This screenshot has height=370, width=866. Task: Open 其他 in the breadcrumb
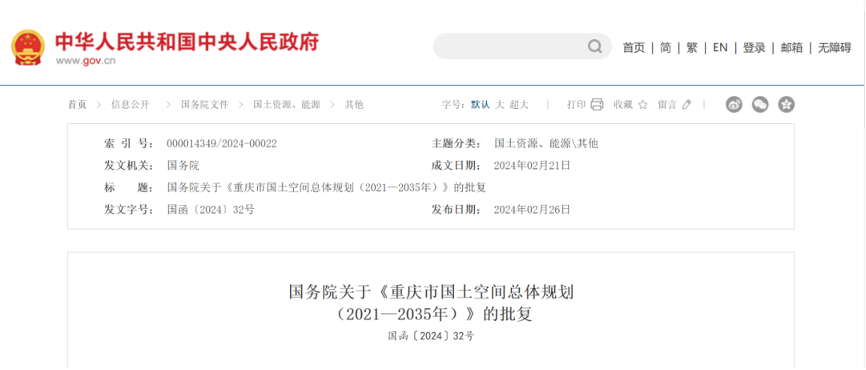click(x=354, y=105)
